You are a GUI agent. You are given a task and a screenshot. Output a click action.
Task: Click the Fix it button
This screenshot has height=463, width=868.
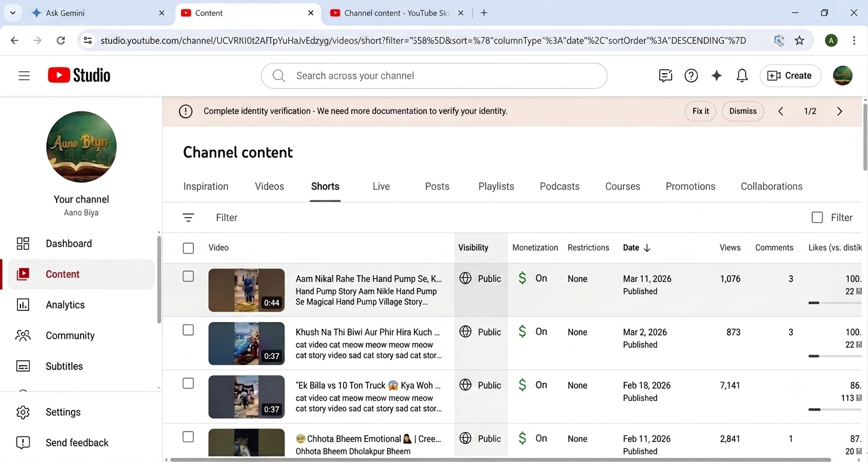(x=701, y=111)
